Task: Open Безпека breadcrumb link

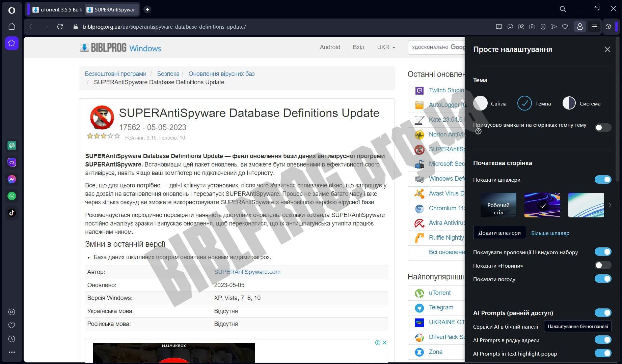Action: click(x=168, y=74)
